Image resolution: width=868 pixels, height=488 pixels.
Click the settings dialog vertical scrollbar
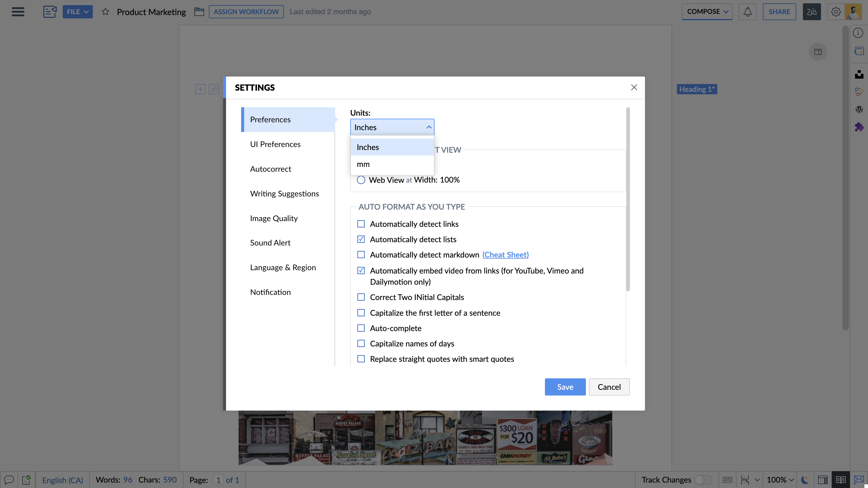click(x=628, y=199)
